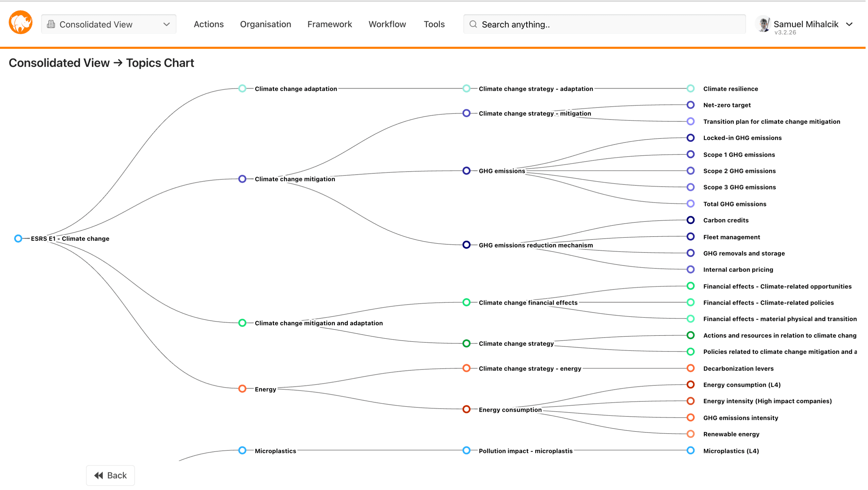Screen dimensions: 868x490
Task: Open the Consolidated View dropdown
Action: tap(109, 24)
